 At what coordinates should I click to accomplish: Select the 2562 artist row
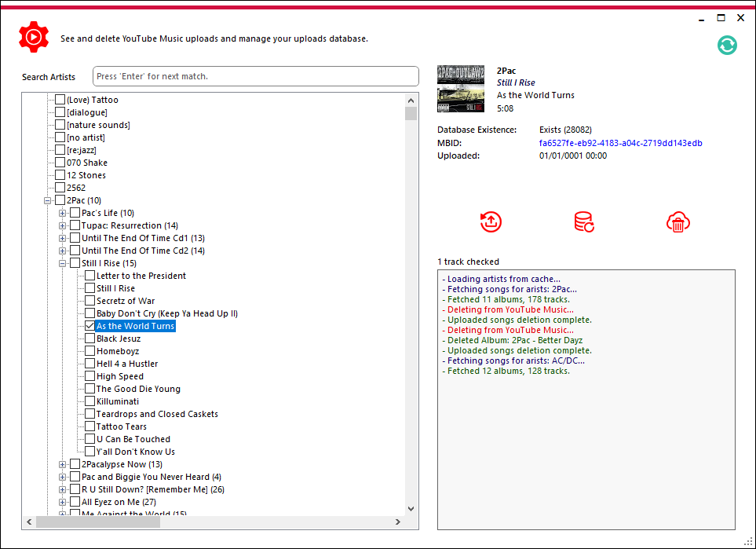tap(75, 187)
